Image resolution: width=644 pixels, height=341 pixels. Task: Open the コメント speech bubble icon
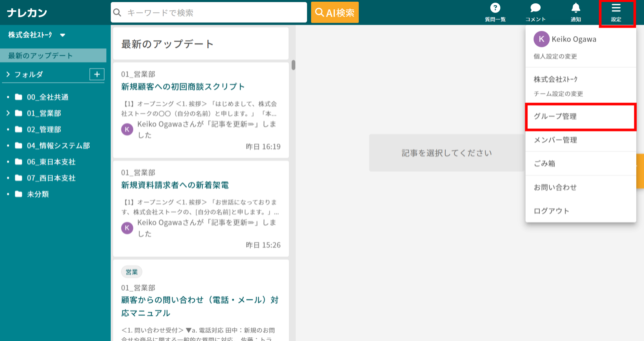[535, 8]
